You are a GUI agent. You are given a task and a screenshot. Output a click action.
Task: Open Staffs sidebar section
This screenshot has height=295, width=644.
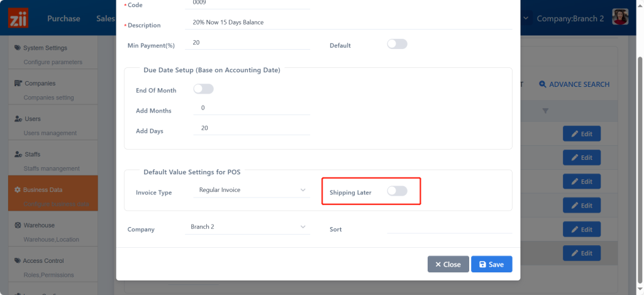[33, 154]
